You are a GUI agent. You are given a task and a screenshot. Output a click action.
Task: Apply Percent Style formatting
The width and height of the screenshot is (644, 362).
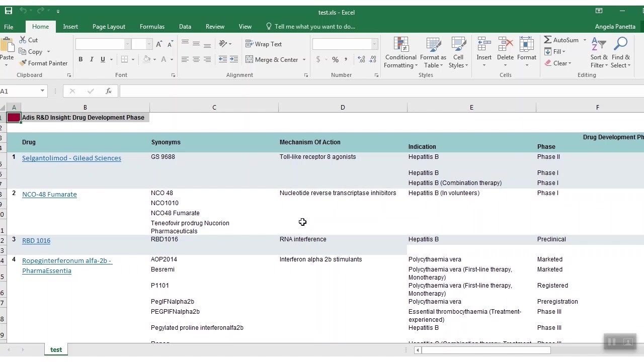(x=335, y=59)
